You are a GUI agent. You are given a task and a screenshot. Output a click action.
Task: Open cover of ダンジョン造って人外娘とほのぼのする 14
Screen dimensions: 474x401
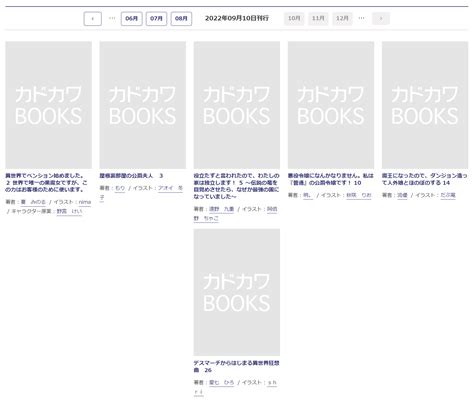click(x=425, y=105)
